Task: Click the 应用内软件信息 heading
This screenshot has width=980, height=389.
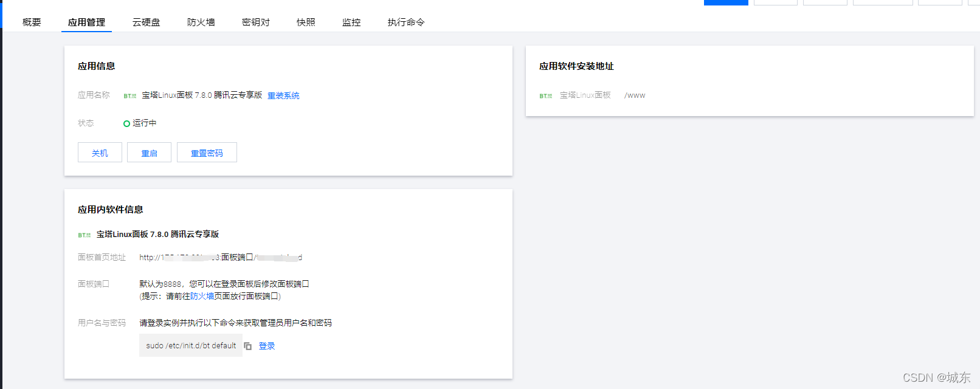Action: click(x=110, y=210)
